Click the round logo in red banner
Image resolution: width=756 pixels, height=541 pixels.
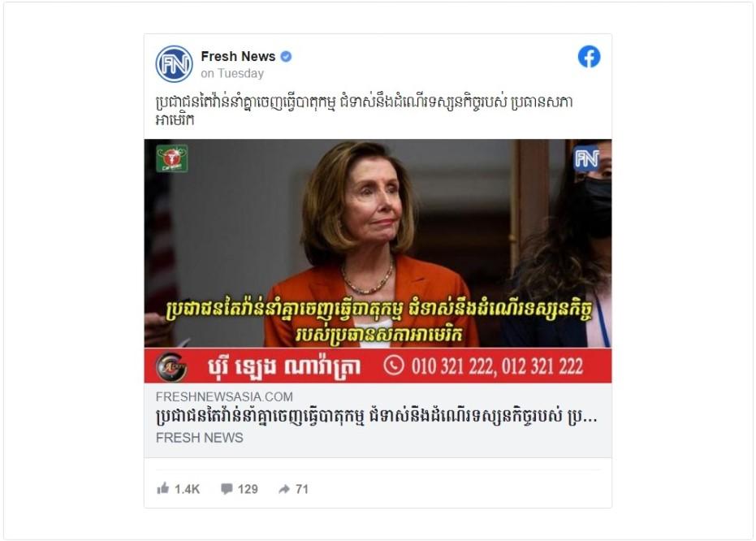(x=171, y=366)
